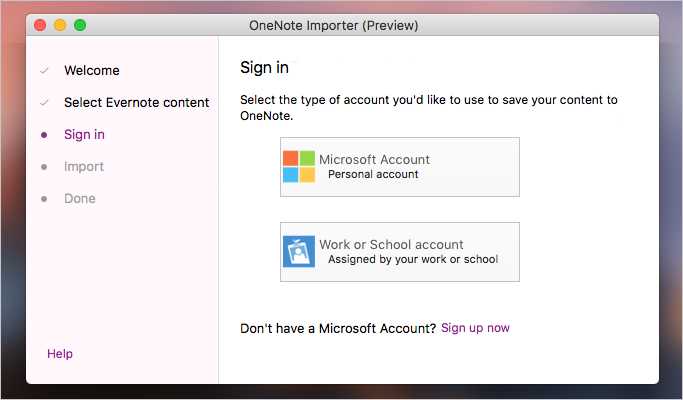The image size is (683, 400).
Task: Select the Sign in step in sidebar
Action: 85,135
